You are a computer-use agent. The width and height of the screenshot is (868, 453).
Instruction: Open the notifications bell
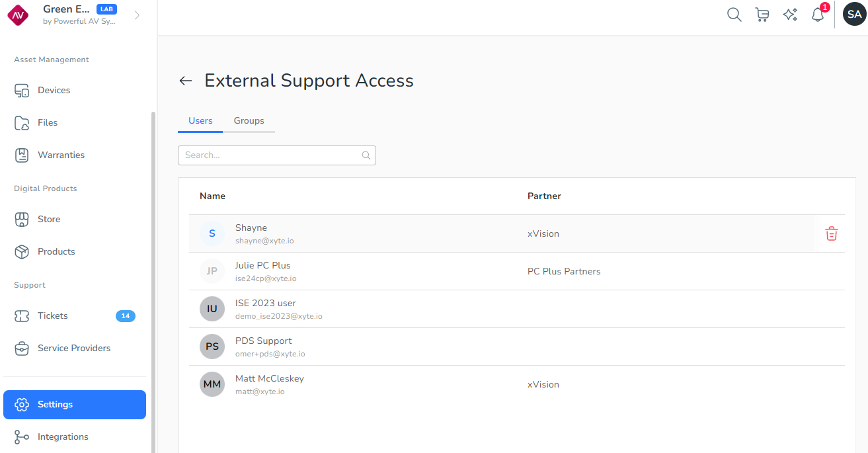(x=818, y=15)
